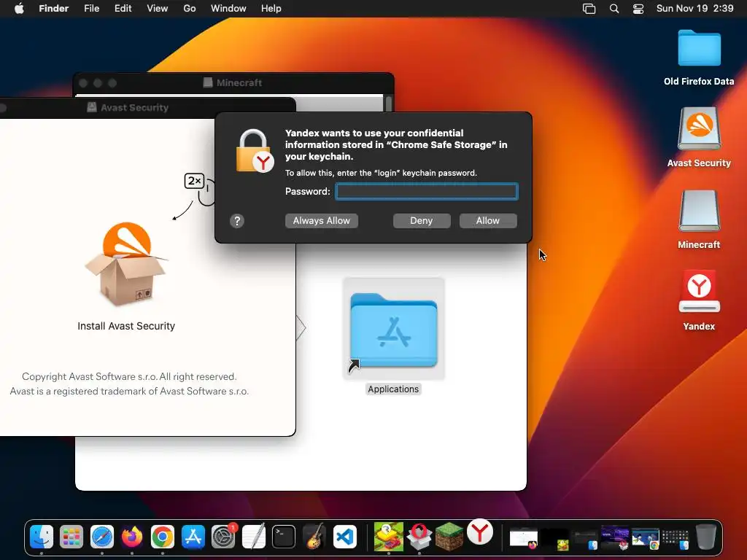Click the Minecraft window scrollbar

[x=388, y=104]
